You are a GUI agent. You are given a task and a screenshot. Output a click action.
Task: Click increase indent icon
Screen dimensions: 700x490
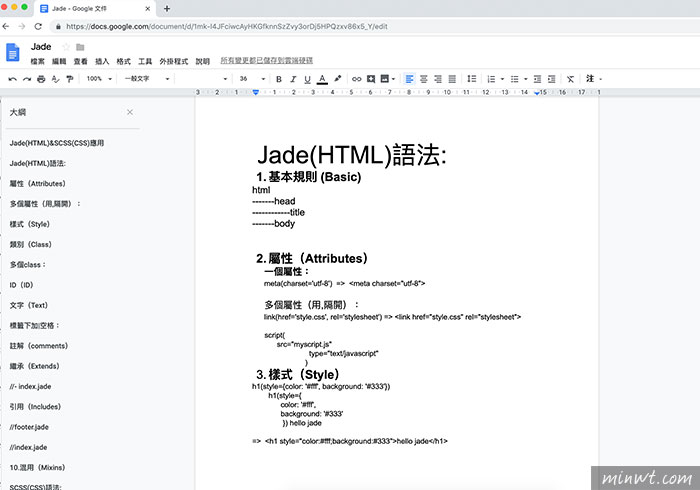click(551, 79)
